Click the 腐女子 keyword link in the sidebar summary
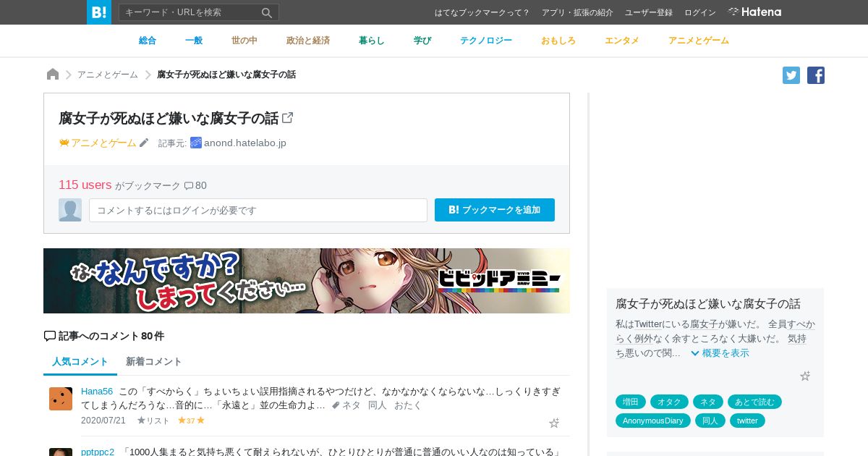 [704, 324]
